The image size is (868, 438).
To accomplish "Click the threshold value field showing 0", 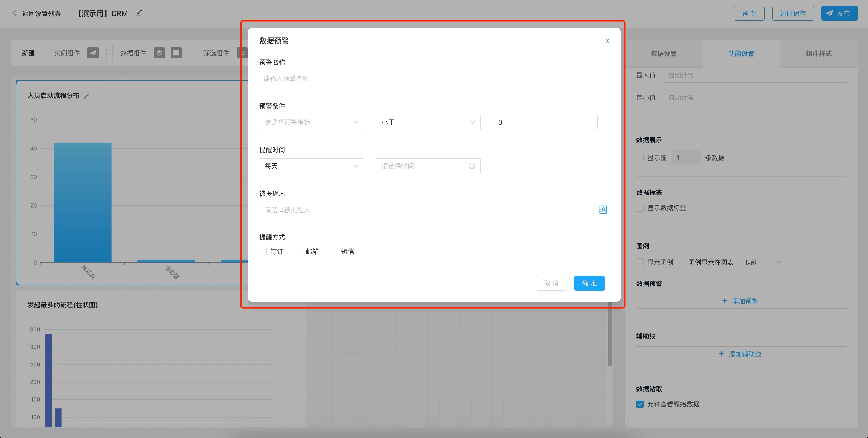I will pos(545,122).
